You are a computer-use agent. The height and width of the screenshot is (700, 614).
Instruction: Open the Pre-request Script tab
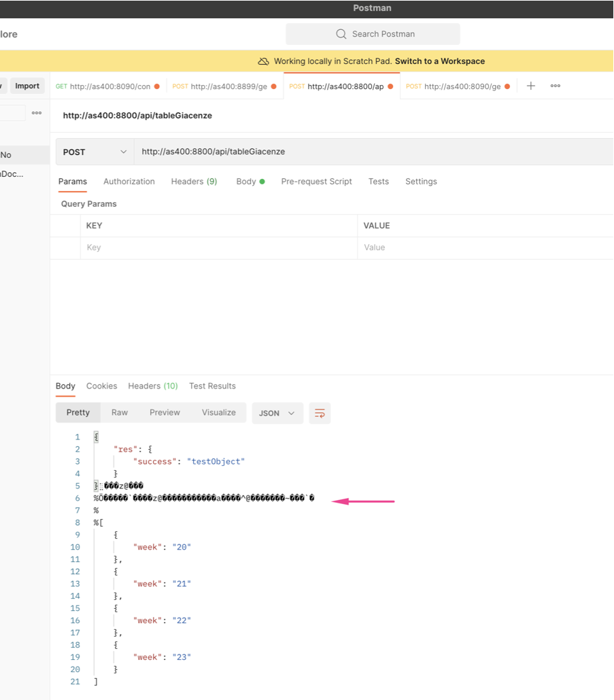pyautogui.click(x=316, y=182)
